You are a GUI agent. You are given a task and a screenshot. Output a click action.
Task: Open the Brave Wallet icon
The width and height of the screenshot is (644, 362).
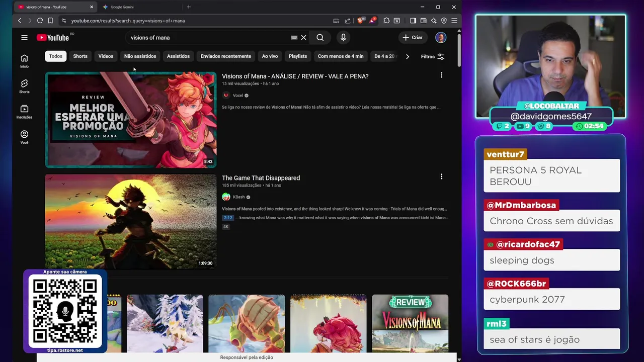pos(424,21)
